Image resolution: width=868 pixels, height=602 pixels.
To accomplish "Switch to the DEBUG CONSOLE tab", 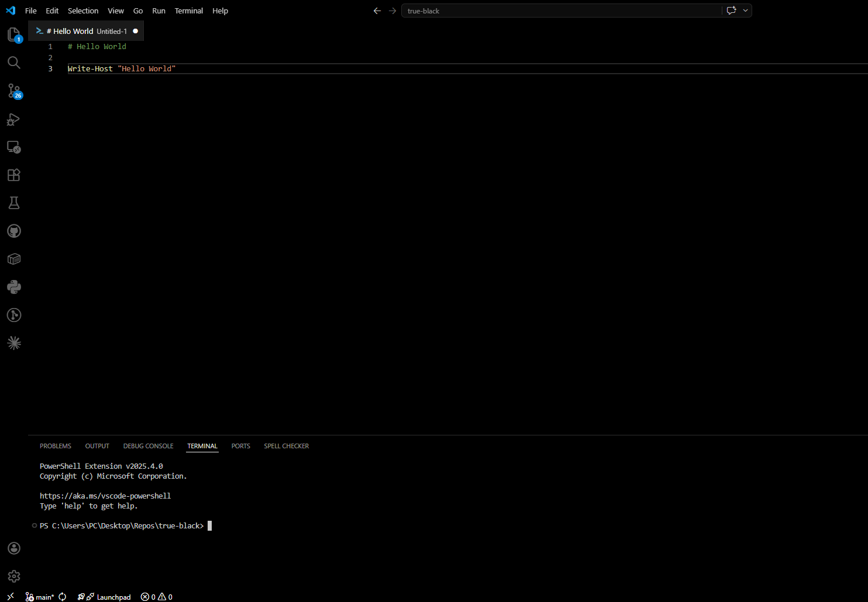I will (148, 446).
